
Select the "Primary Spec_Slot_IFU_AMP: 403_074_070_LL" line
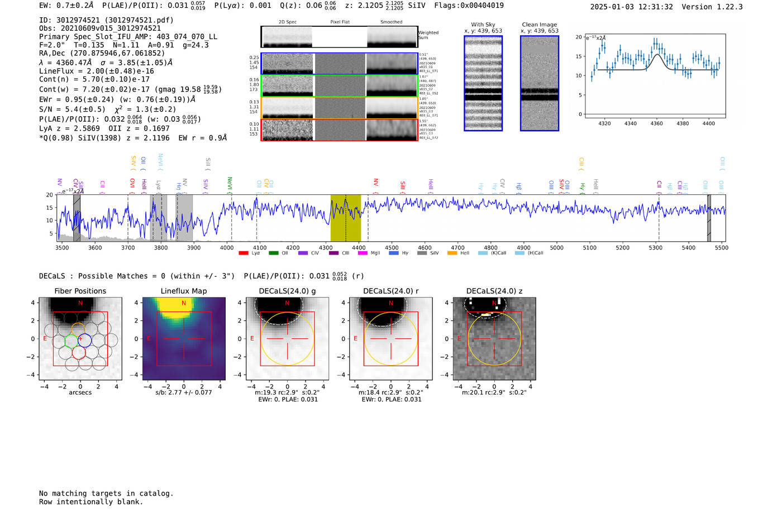coord(128,37)
